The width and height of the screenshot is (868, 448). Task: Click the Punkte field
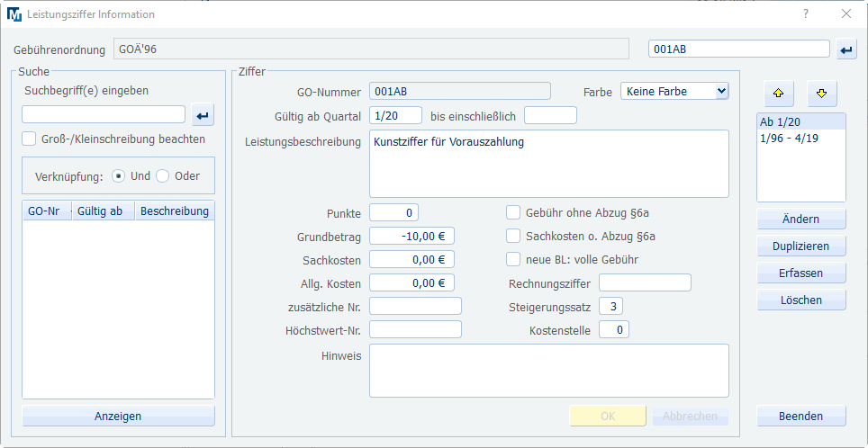[x=394, y=212]
